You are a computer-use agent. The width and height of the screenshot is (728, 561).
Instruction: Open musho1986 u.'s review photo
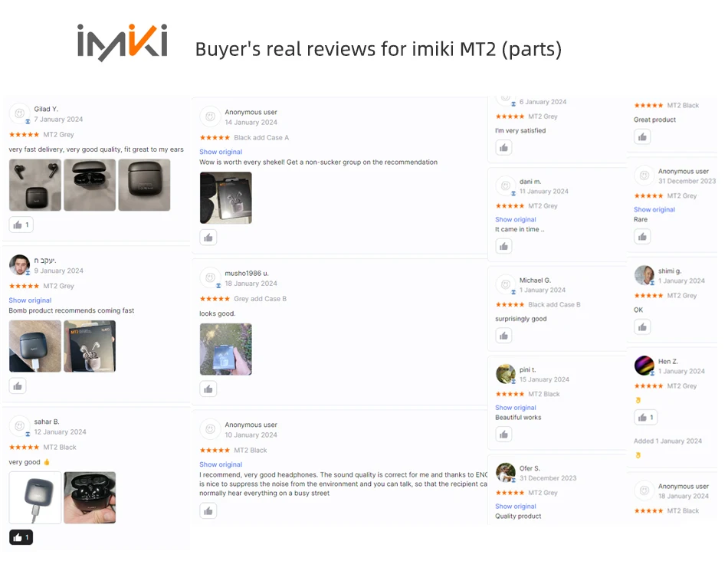coord(226,349)
